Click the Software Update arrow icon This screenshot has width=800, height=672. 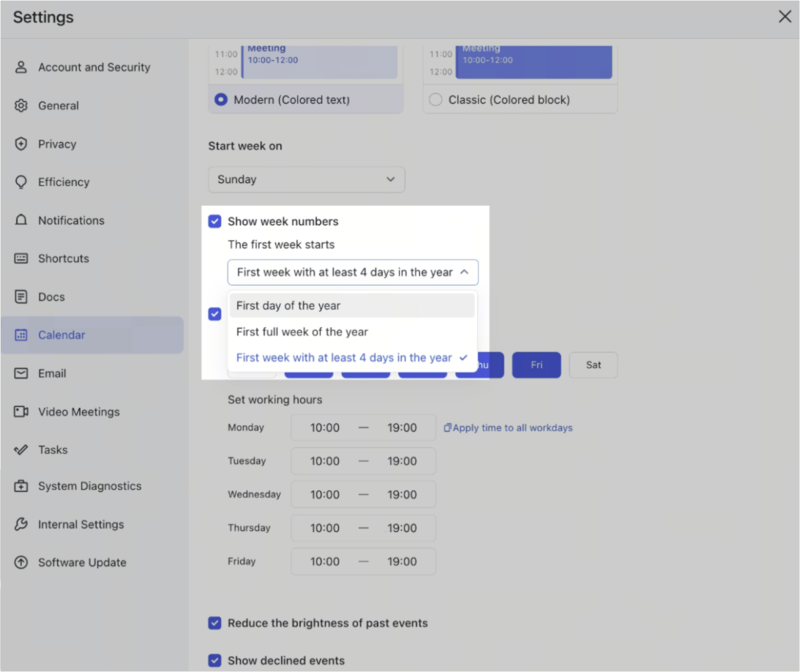(20, 562)
